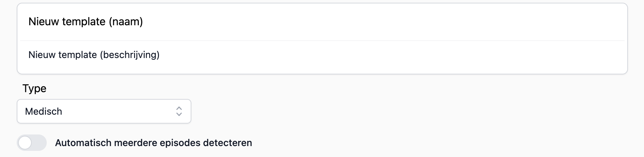Enable 'Automatisch meerdere episodes detecteren' switch
Image resolution: width=644 pixels, height=157 pixels.
tap(32, 143)
